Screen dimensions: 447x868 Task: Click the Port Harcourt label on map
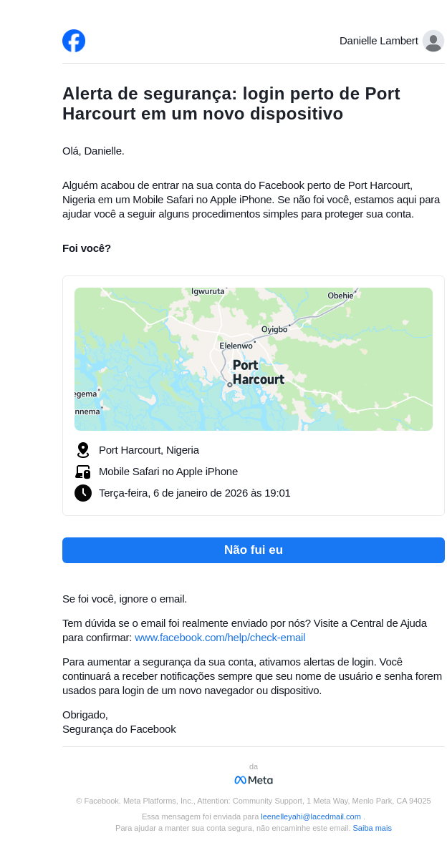(258, 372)
